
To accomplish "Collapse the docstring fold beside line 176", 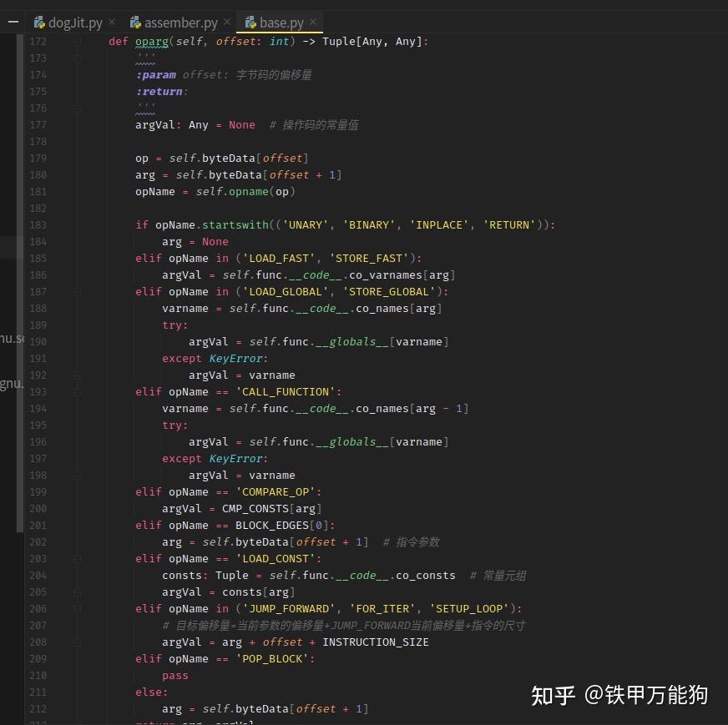I will pos(76,108).
